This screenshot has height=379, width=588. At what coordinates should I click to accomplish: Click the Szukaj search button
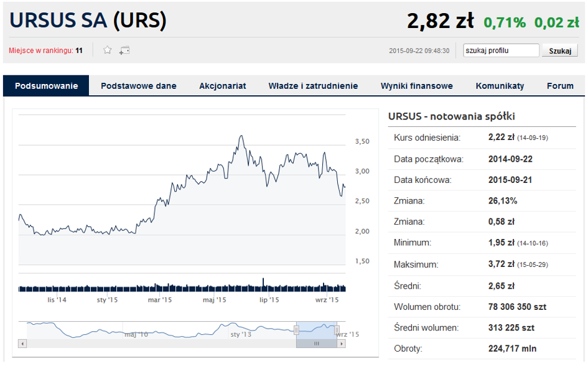click(560, 50)
